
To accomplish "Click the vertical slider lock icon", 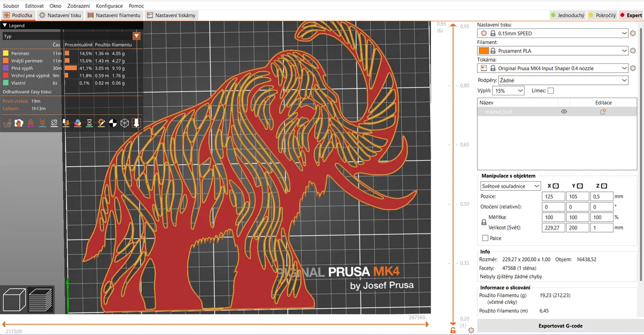I will tap(453, 330).
